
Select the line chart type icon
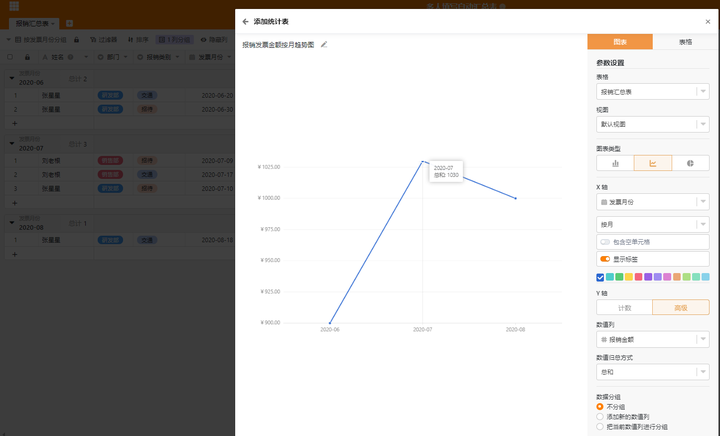coord(652,163)
